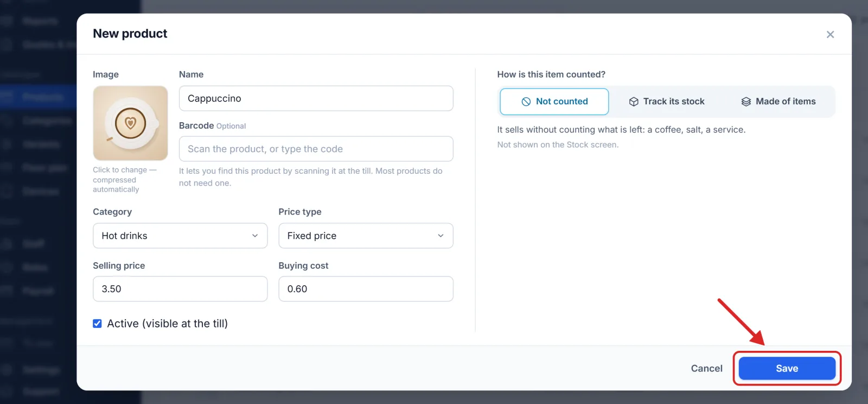This screenshot has height=404, width=868.
Task: Expand the Price type dropdown
Action: tap(366, 236)
